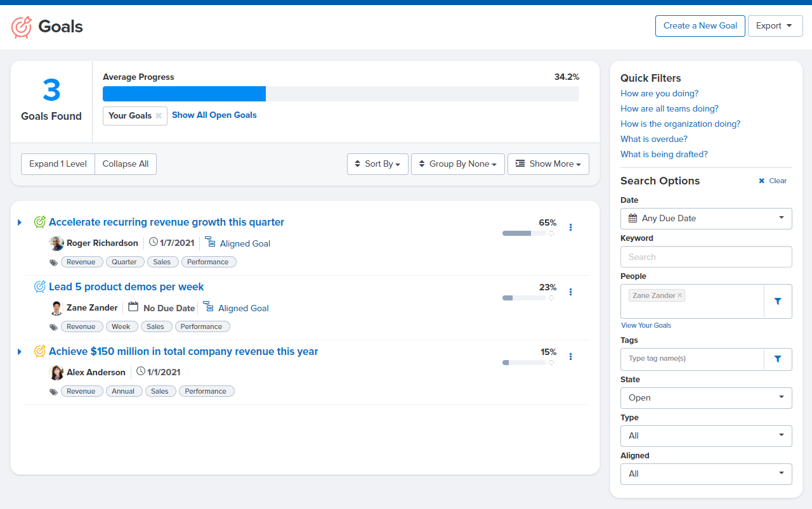This screenshot has width=812, height=509.
Task: Click the clock icon next to 1/7/2021
Action: [154, 242]
